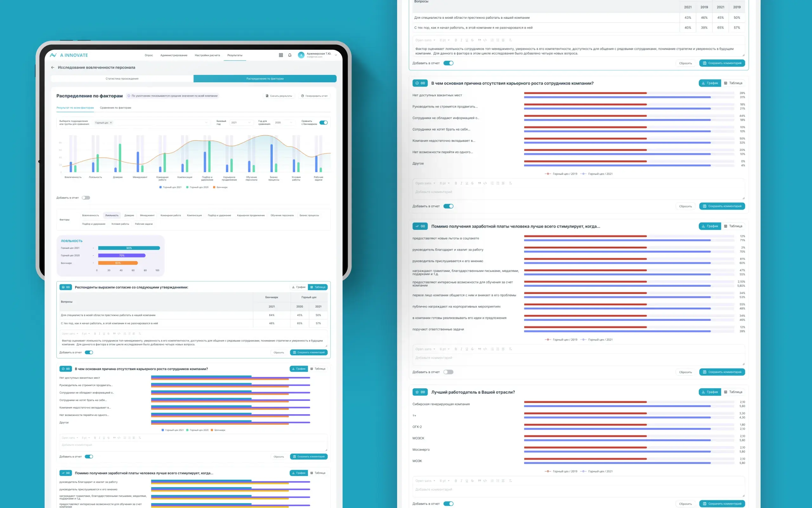Switch to Таблица view for Лучший работодатель
812x508 pixels.
[733, 392]
